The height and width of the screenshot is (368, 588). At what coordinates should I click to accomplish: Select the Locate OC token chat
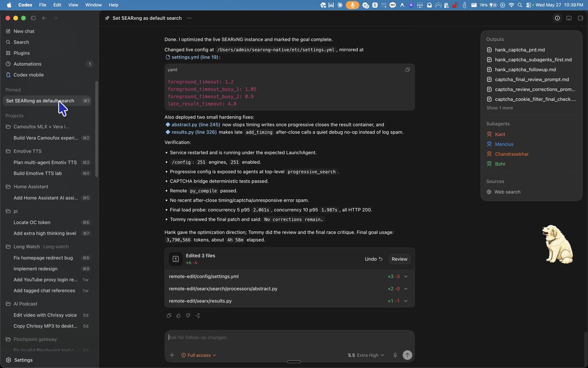coord(48,222)
